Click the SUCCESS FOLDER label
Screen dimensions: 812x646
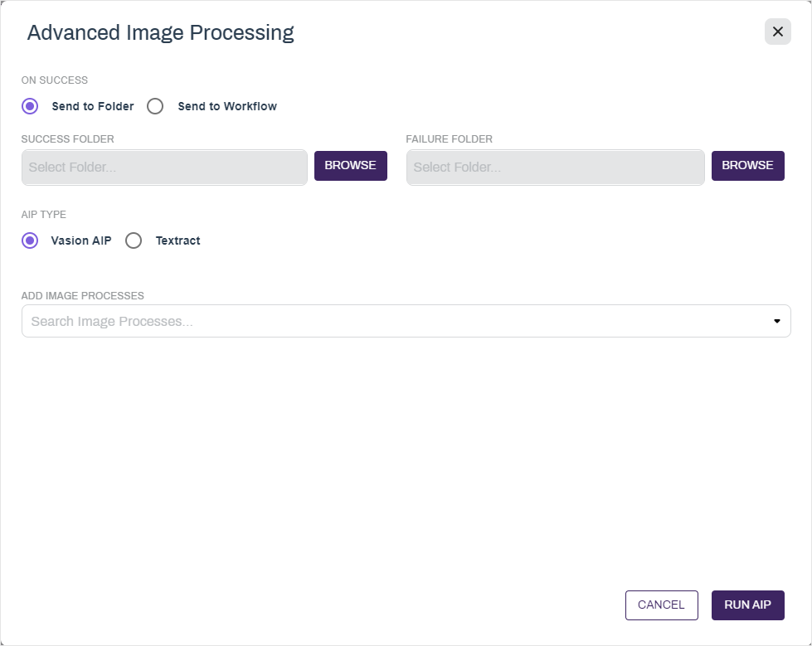[x=67, y=139]
